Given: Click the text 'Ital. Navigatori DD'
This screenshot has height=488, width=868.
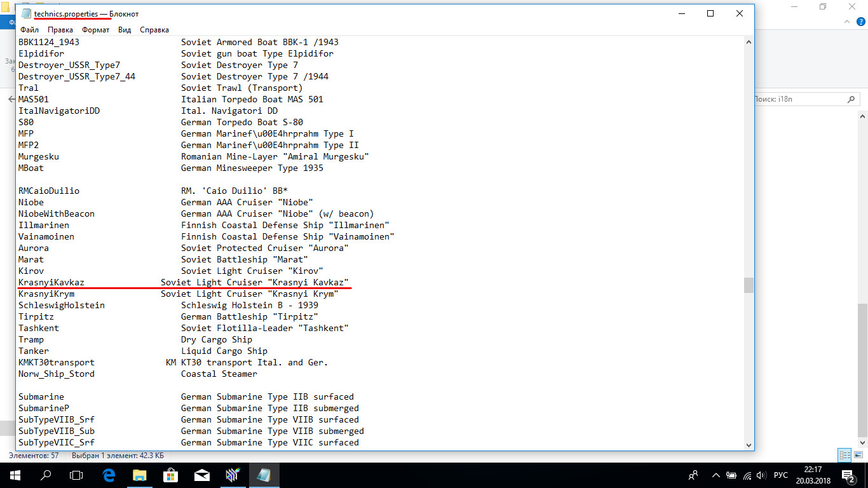Looking at the screenshot, I should 229,111.
